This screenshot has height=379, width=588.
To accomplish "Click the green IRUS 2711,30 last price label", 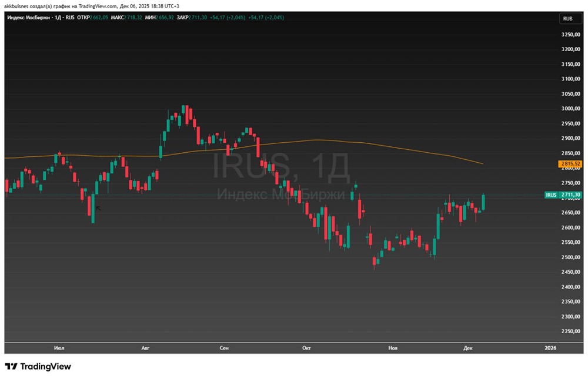I will 563,195.
